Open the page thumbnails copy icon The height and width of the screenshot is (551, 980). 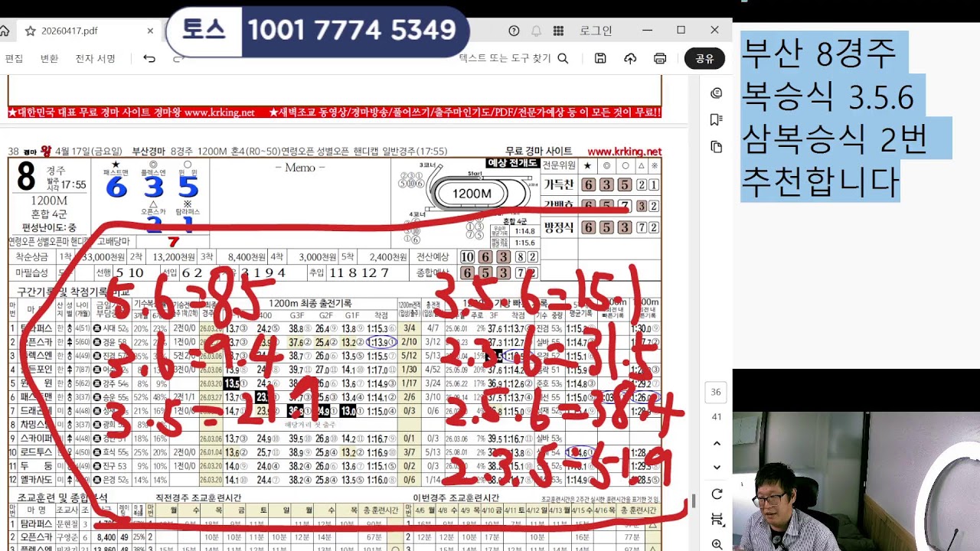(717, 146)
